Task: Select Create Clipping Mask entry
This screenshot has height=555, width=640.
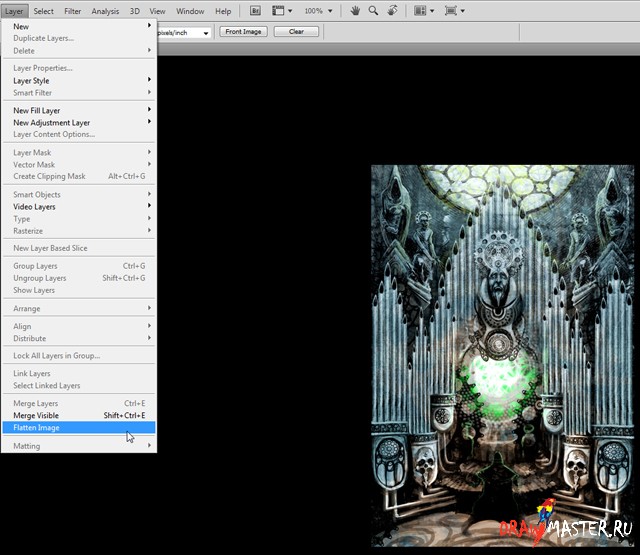Action: [x=79, y=176]
